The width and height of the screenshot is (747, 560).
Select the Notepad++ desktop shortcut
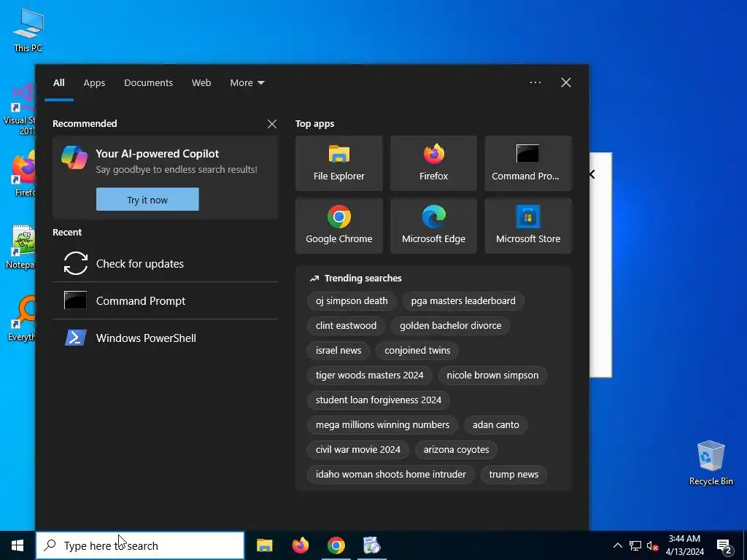(x=20, y=246)
